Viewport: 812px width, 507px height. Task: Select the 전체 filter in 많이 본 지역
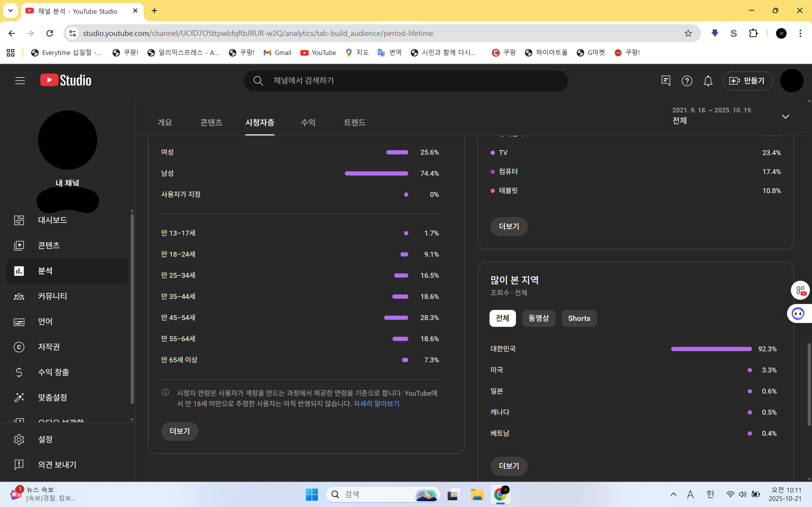click(502, 318)
